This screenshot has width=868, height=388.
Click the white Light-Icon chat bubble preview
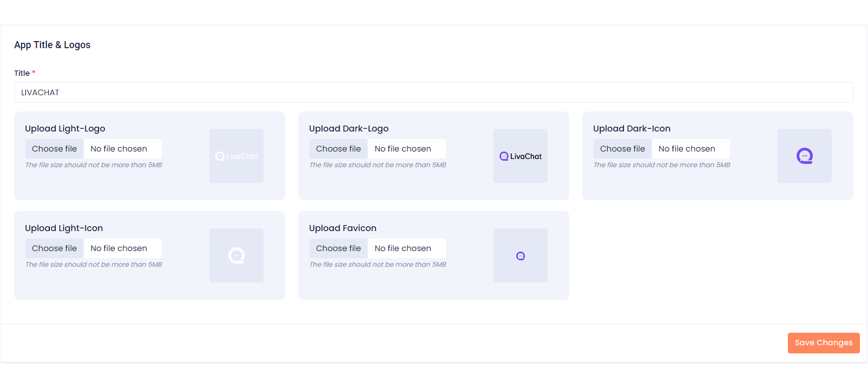(236, 255)
